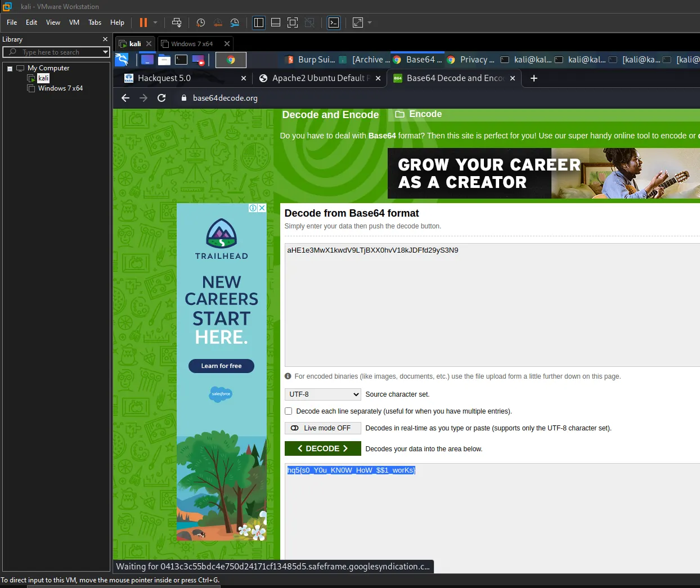Enter full screen mode icon
700x588 pixels.
293,23
